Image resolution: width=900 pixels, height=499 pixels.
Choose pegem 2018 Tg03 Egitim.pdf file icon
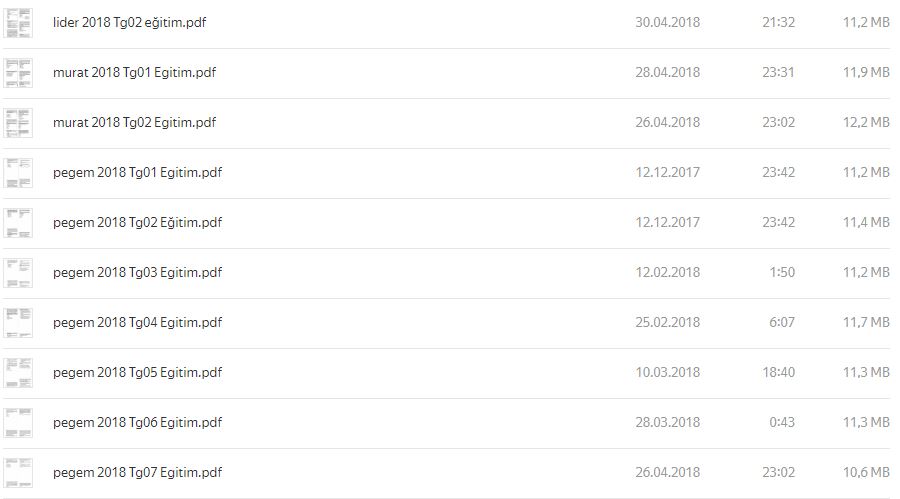coord(18,273)
